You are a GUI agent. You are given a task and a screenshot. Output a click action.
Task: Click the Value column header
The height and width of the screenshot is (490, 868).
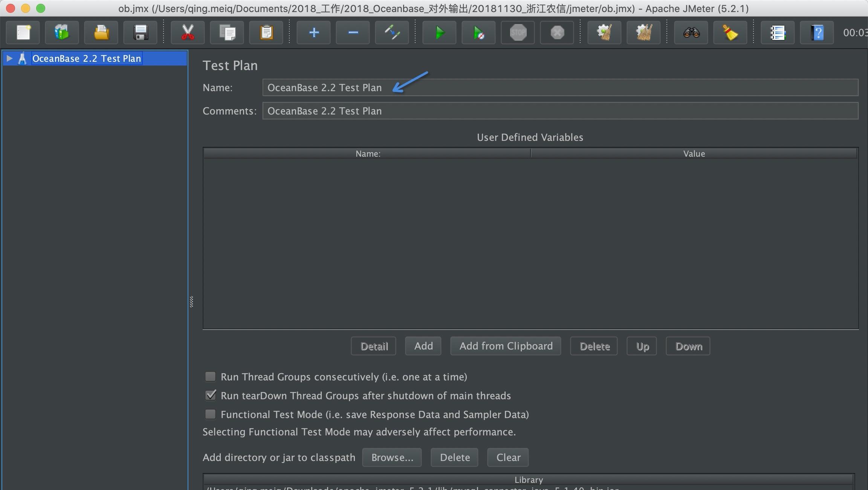pyautogui.click(x=694, y=153)
